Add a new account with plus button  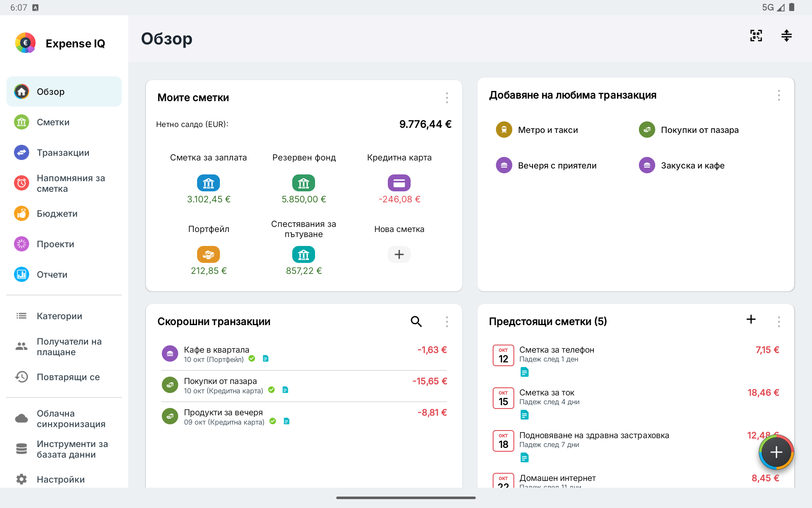click(399, 254)
